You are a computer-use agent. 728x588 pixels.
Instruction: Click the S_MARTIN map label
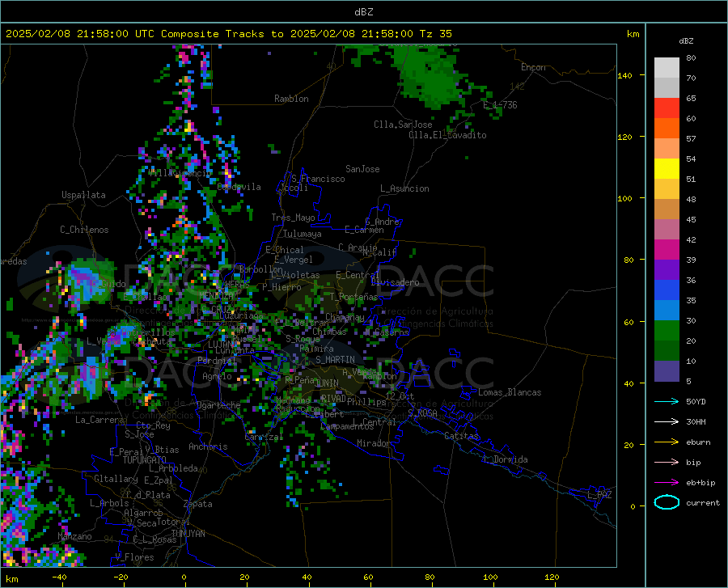pyautogui.click(x=335, y=360)
